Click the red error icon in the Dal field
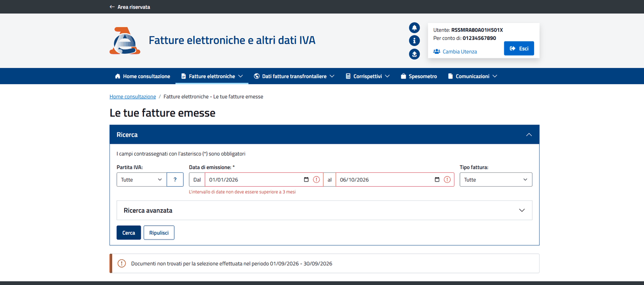This screenshot has height=285, width=644. tap(316, 180)
